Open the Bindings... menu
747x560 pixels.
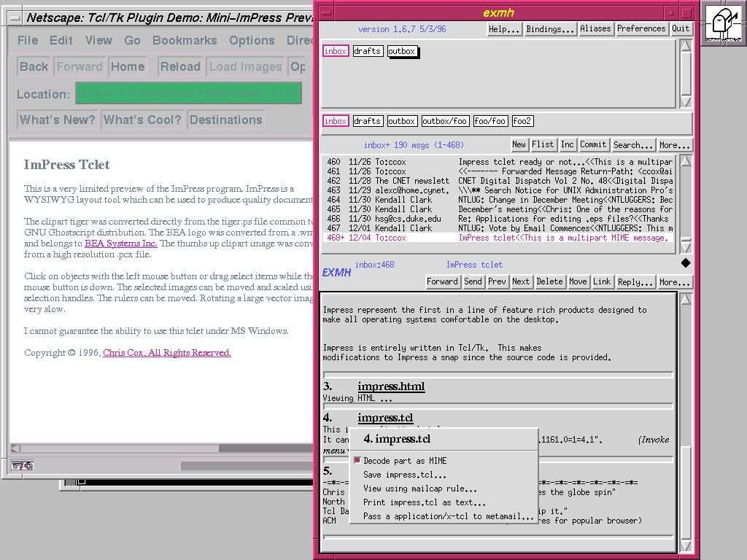pos(550,29)
